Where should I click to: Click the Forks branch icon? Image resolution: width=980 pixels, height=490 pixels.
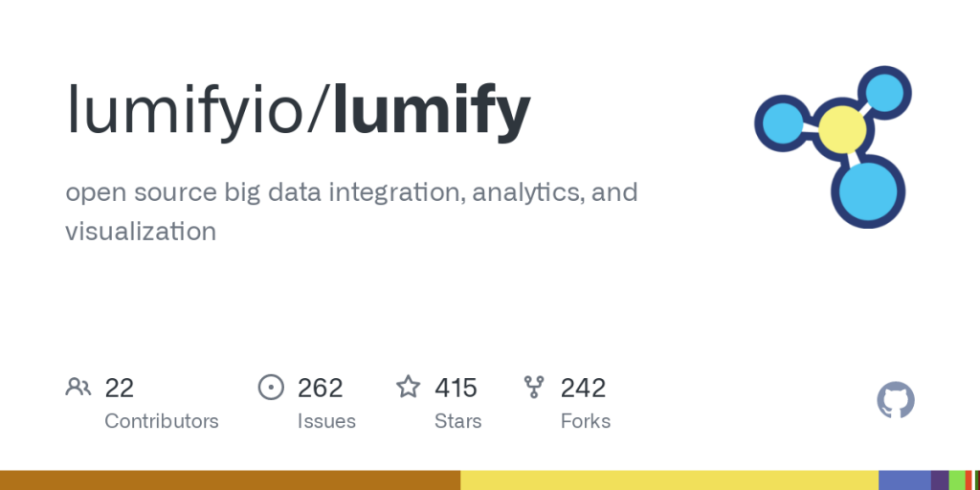click(534, 388)
